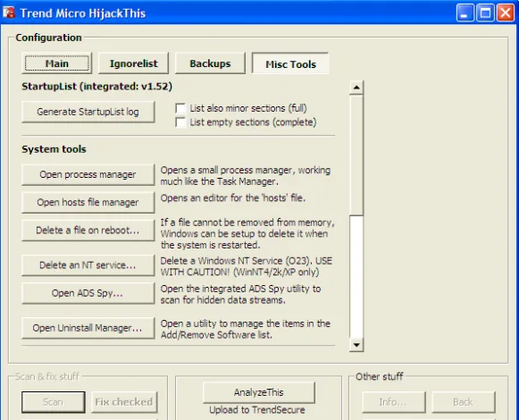Click the 'Trend Micro HijackThis' title text

[83, 13]
